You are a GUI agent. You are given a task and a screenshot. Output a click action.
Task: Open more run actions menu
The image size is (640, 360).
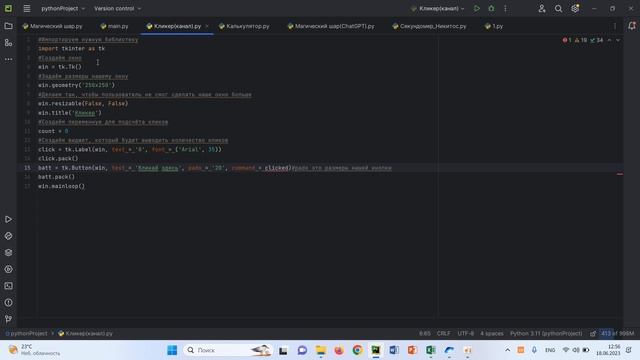[505, 9]
